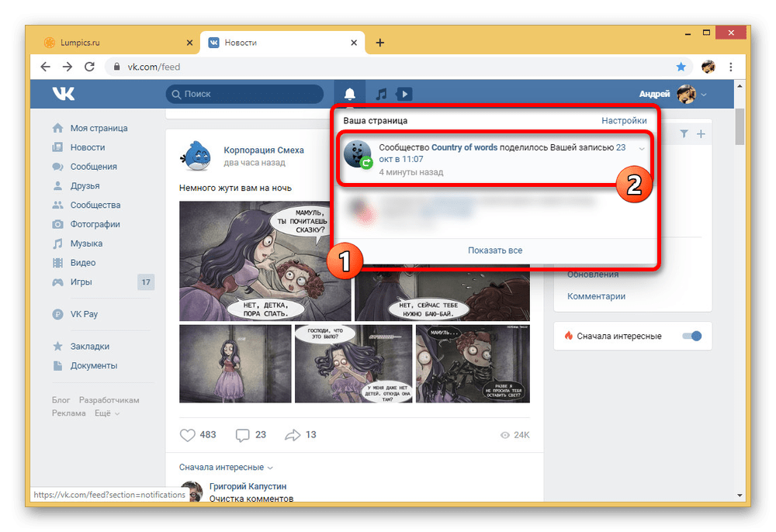Open the Корпорация Смеха avatar

click(x=197, y=155)
